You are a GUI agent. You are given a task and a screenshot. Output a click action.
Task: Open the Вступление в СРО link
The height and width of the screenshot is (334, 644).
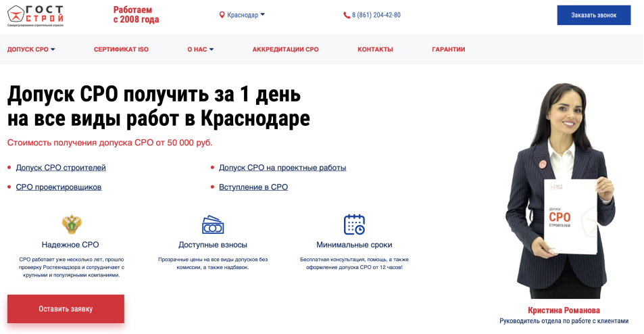coord(253,187)
